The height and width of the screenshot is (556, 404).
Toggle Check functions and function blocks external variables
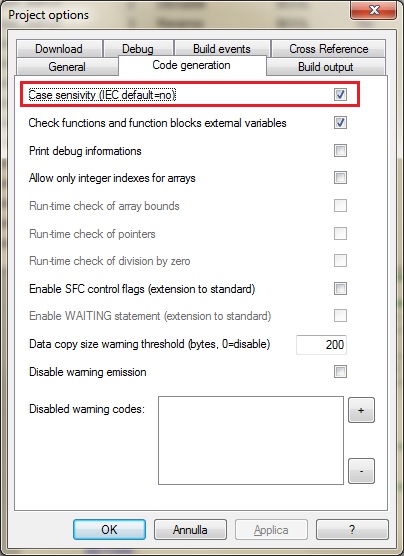[x=340, y=123]
